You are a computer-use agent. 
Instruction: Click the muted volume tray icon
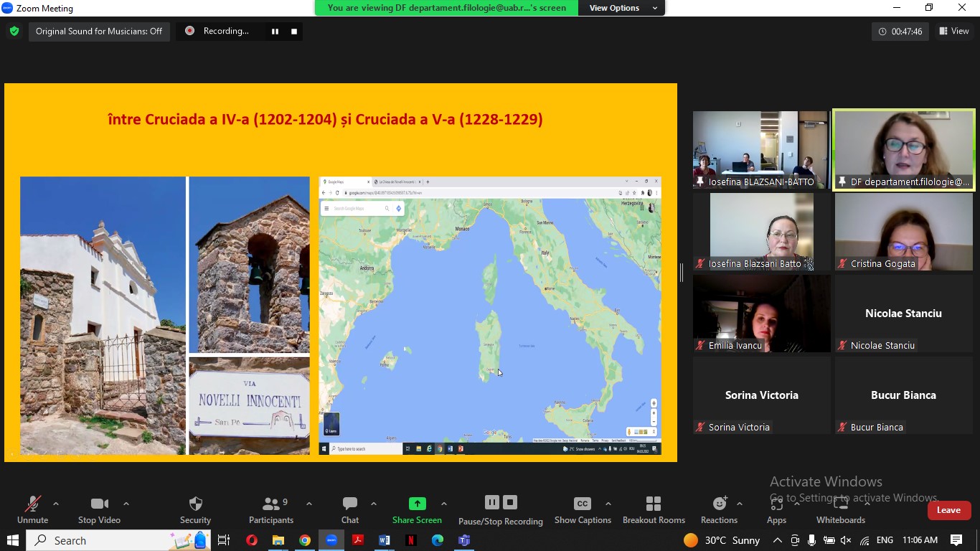(847, 540)
